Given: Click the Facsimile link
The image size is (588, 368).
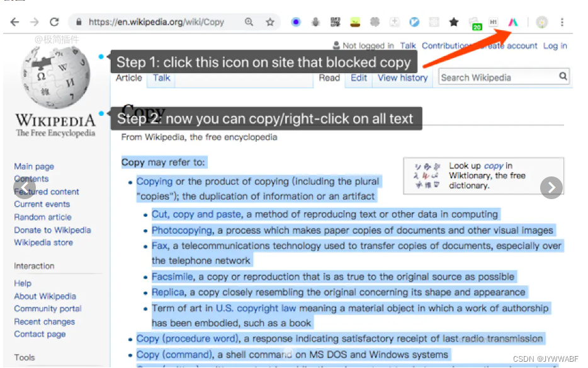Looking at the screenshot, I should [172, 277].
